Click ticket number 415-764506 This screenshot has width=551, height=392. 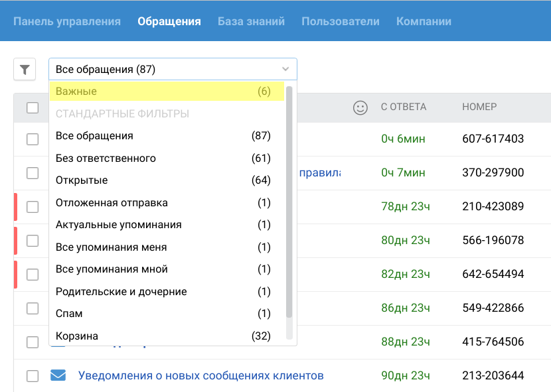(x=493, y=342)
